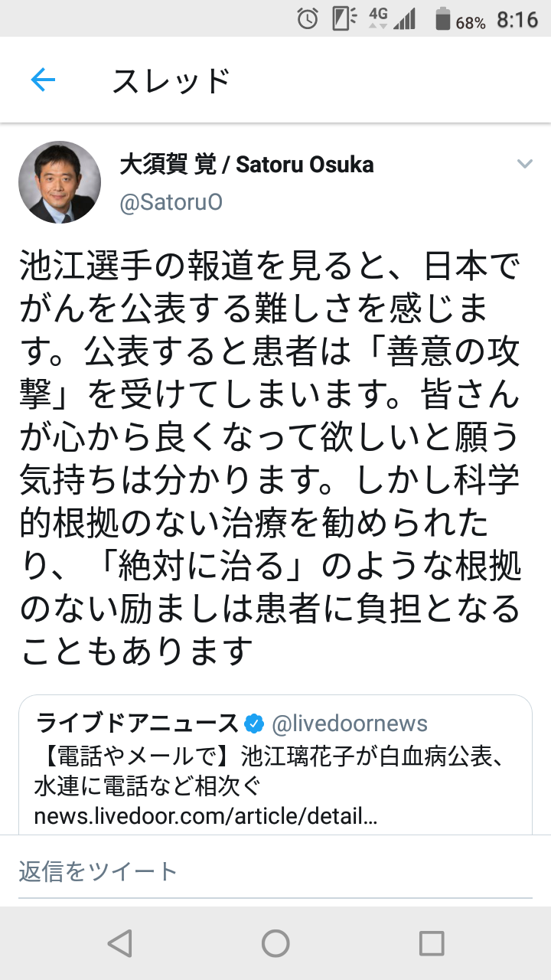This screenshot has width=551, height=980.
Task: Expand the tweet options chevron
Action: 524,164
